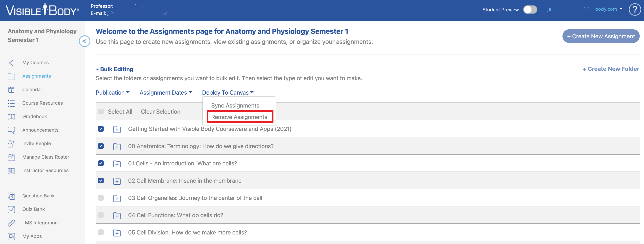The image size is (644, 244).
Task: Open the help question mark icon
Action: [634, 9]
